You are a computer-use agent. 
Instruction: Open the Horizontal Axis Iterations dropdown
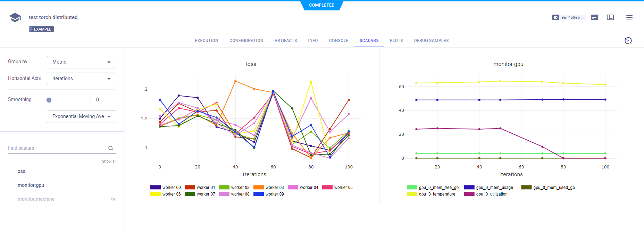81,79
